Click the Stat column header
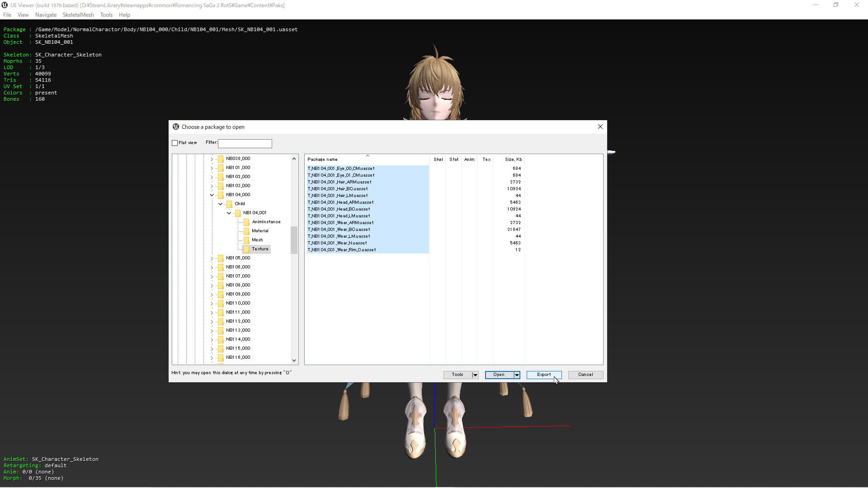 tap(453, 160)
